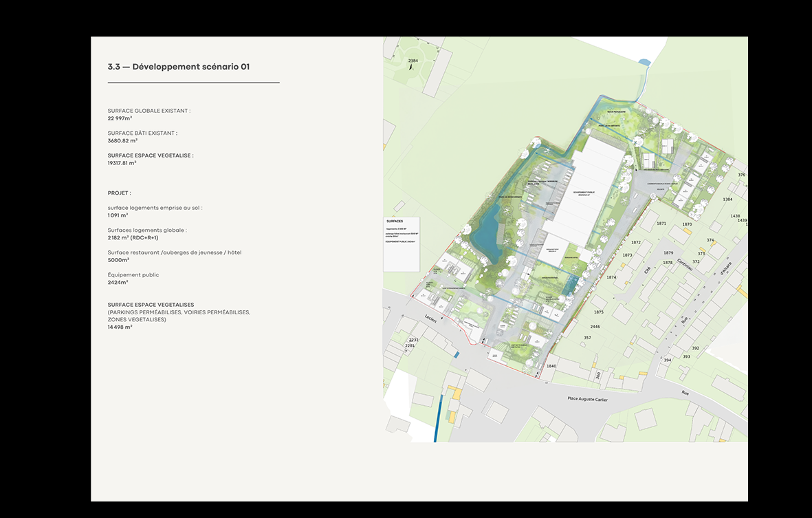Viewport: 812px width, 518px height.
Task: Click parcel number 1873
Action: 627,255
